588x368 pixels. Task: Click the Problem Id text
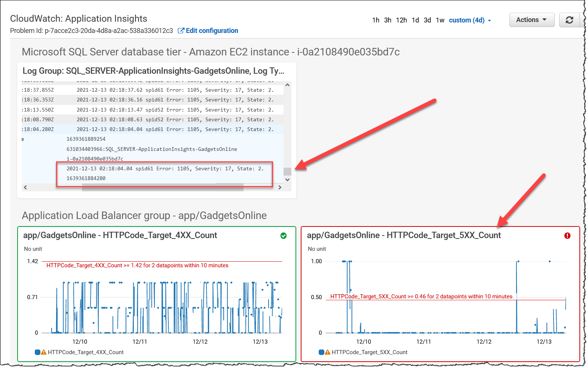[92, 31]
